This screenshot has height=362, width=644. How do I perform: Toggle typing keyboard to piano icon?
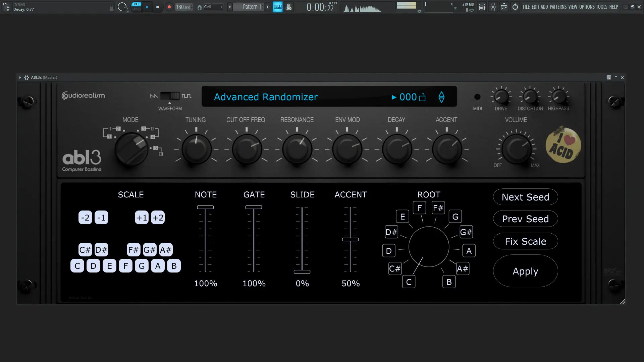[x=277, y=7]
